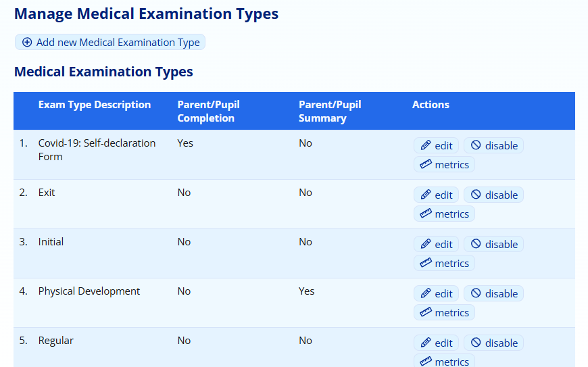Edit the Physical Development exam type
Viewport: 588px width, 367px height.
pos(437,293)
